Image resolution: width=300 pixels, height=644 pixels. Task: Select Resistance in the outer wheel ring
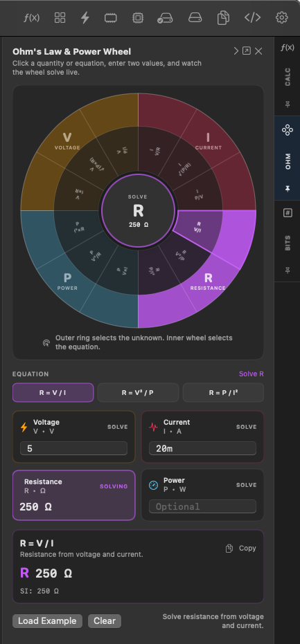(x=208, y=281)
